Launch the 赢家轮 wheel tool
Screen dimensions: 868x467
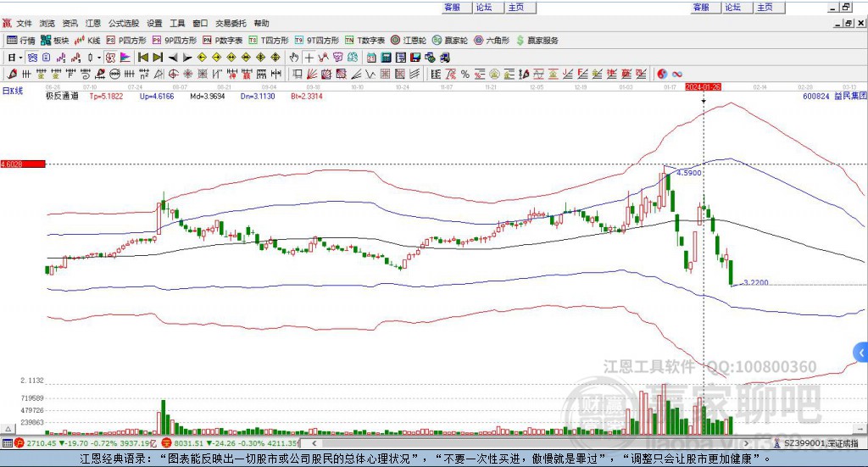pos(450,41)
